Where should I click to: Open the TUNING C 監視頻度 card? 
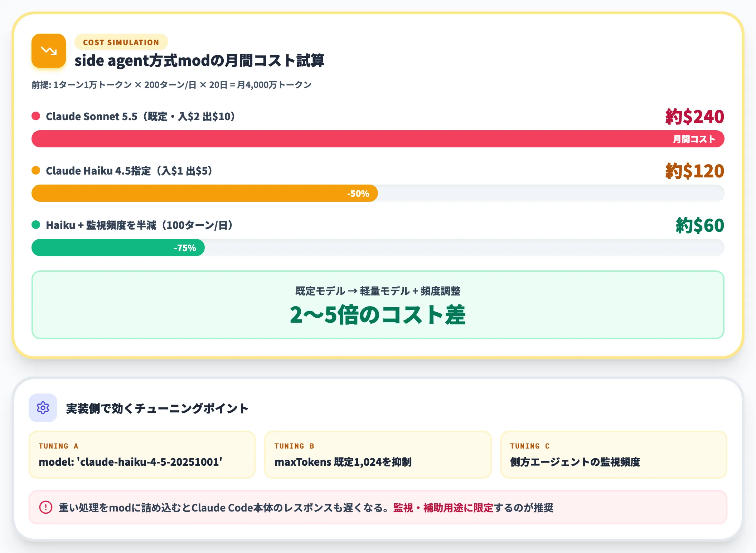[614, 455]
